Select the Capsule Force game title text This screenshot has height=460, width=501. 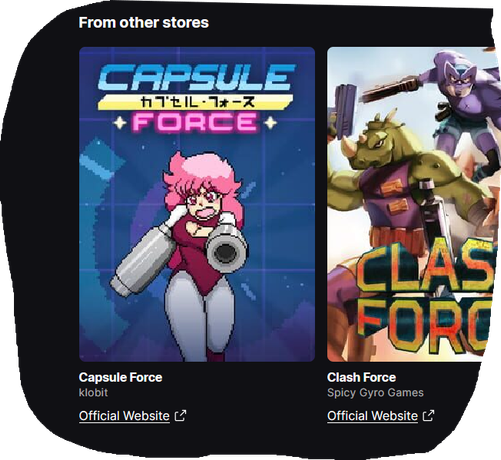pyautogui.click(x=121, y=377)
